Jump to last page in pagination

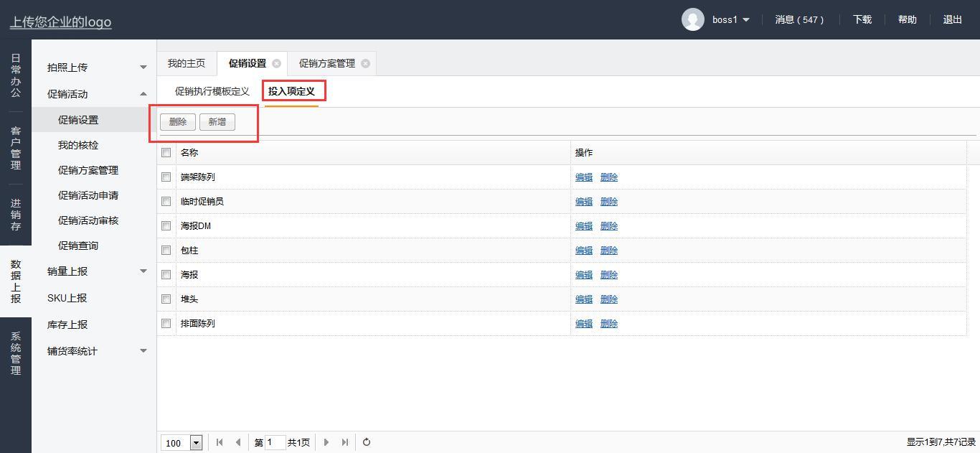tap(345, 442)
